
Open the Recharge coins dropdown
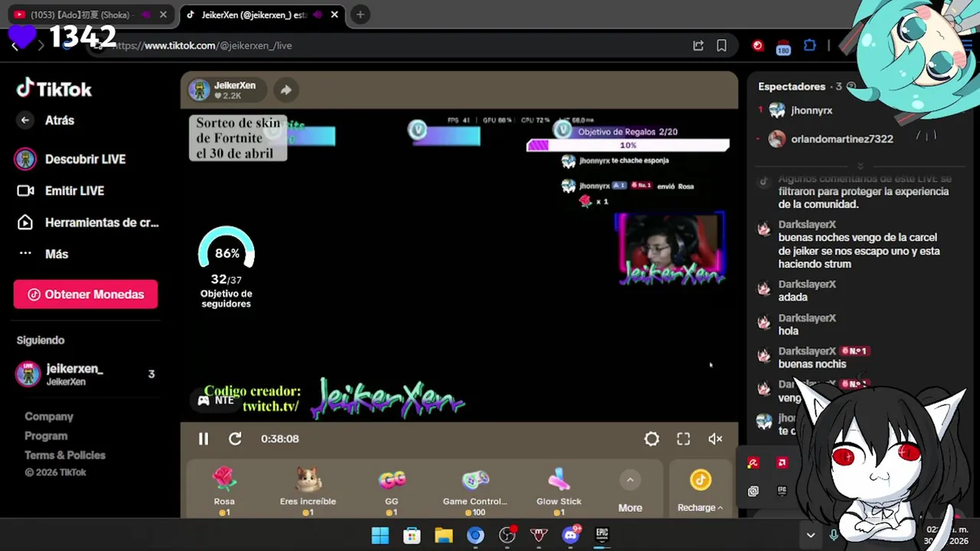[x=700, y=507]
